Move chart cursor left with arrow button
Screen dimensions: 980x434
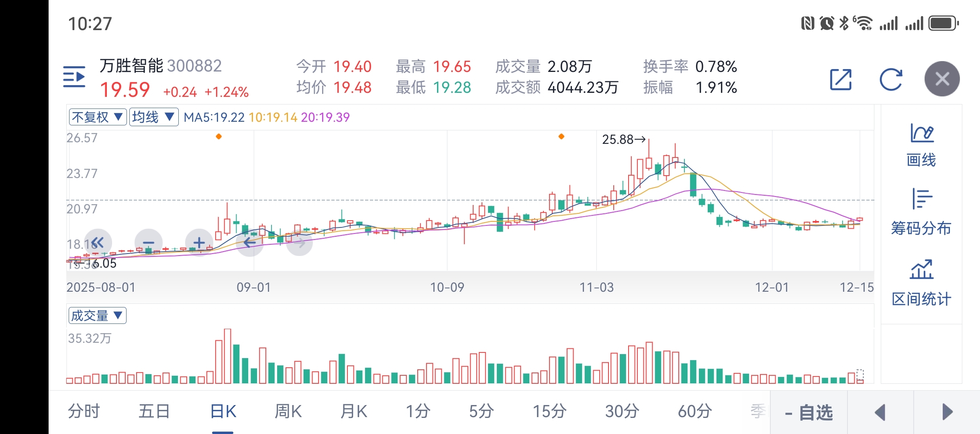[250, 242]
